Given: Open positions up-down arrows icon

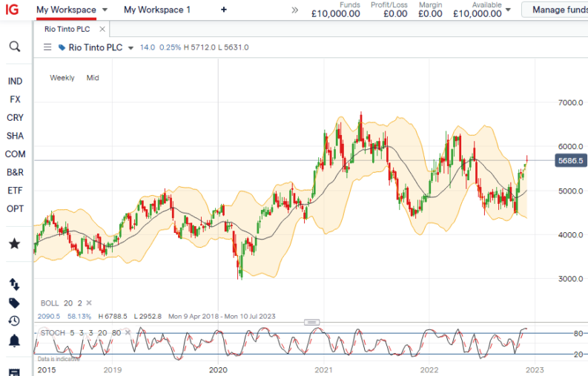Looking at the screenshot, I should point(14,285).
